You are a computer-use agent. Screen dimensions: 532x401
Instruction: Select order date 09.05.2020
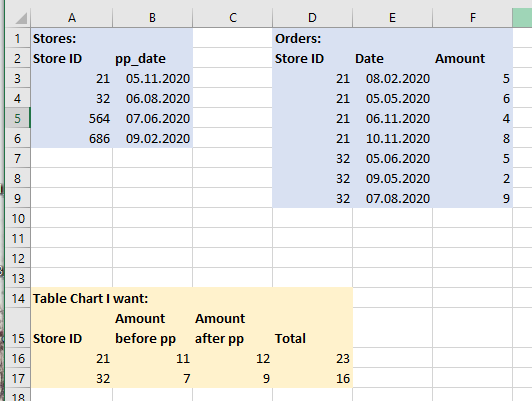(x=393, y=178)
